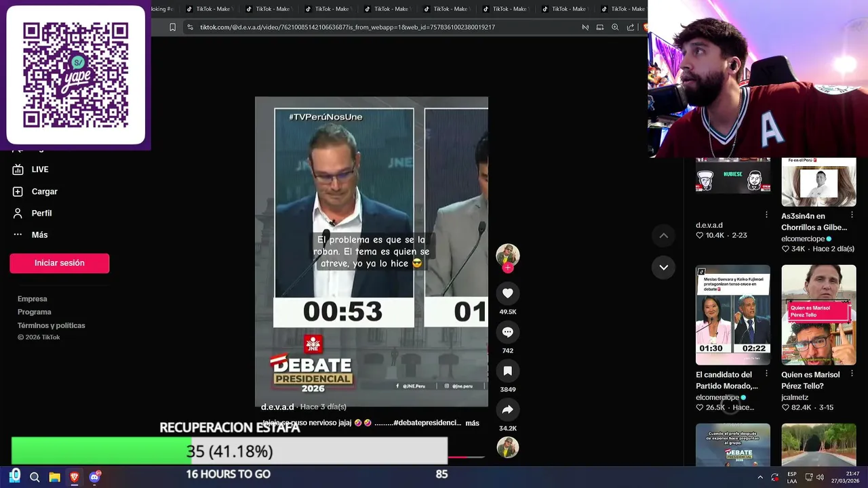Seek on the red video progress bar
Screen dimensions: 868x488
click(x=466, y=457)
